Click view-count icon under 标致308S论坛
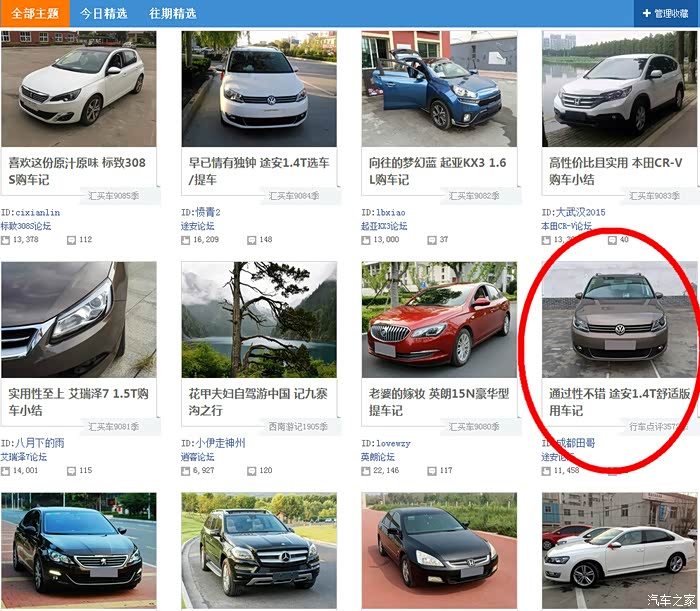 pos(6,240)
